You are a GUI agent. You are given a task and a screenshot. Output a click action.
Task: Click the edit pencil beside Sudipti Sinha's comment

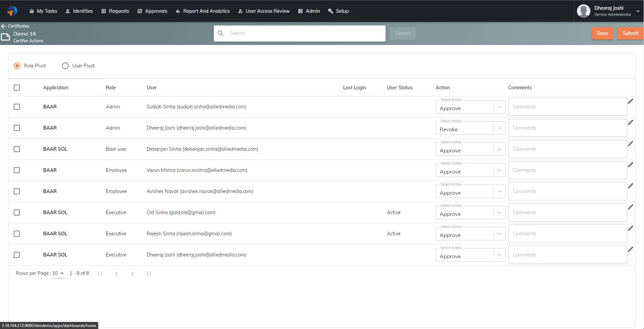pyautogui.click(x=631, y=101)
